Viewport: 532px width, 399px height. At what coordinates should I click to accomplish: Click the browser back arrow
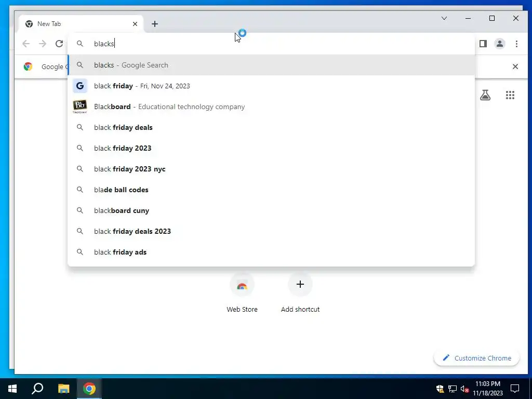[x=26, y=44]
